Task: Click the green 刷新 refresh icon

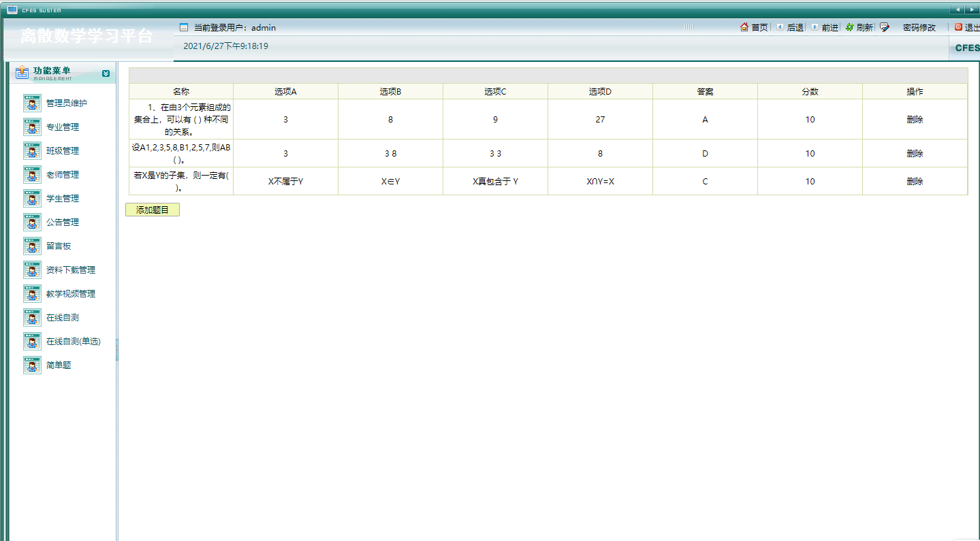Action: [849, 27]
